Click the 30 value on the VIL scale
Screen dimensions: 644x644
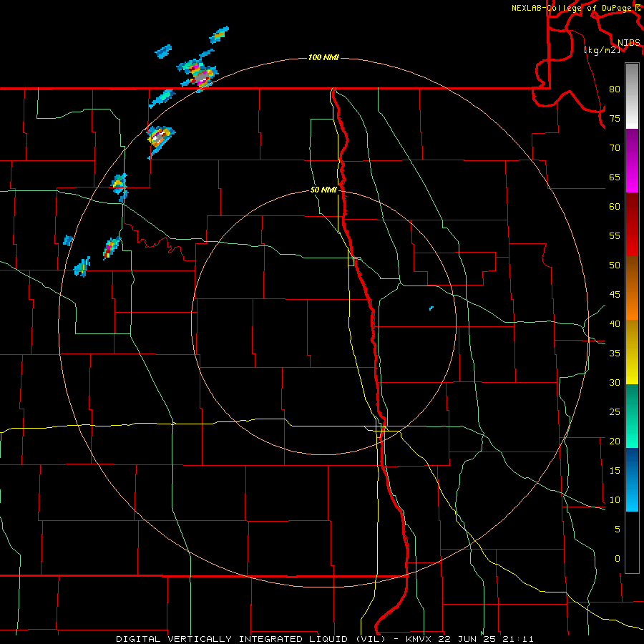(x=615, y=382)
